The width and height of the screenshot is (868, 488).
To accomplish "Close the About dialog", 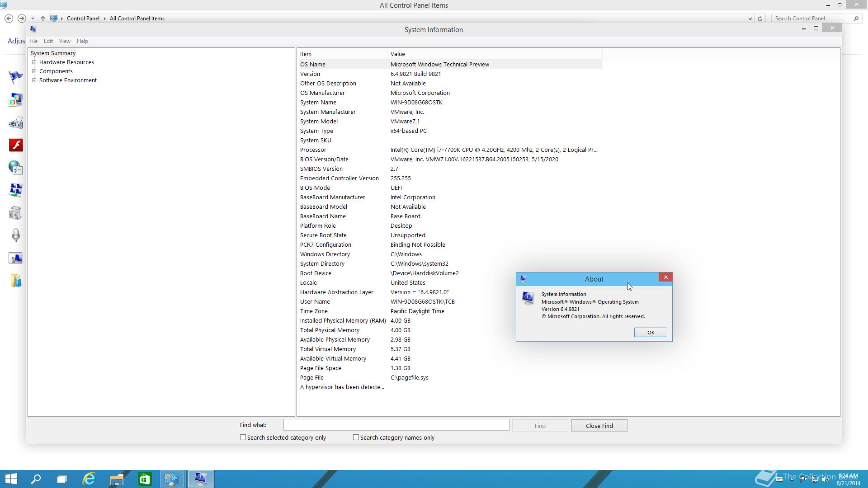I will pos(665,277).
